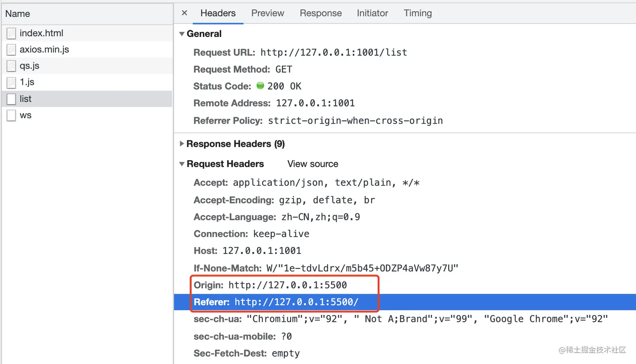Click the green status code indicator
The image size is (636, 364).
click(260, 86)
